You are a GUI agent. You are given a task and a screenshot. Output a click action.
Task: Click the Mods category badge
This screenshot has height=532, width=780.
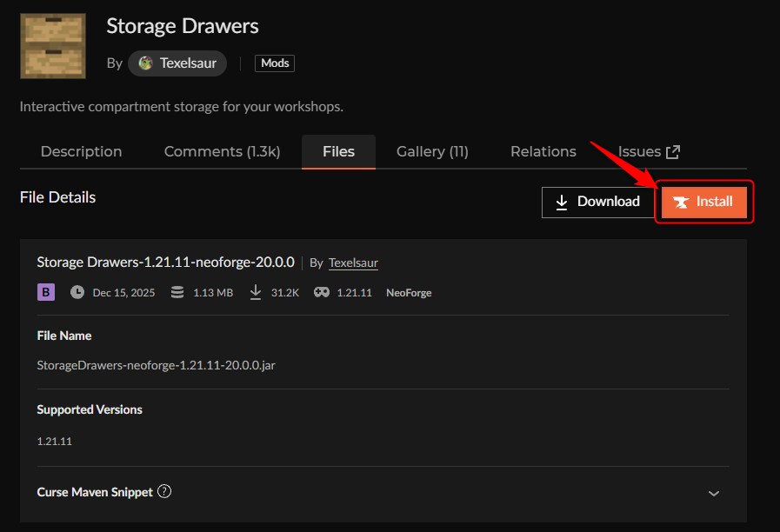(274, 63)
